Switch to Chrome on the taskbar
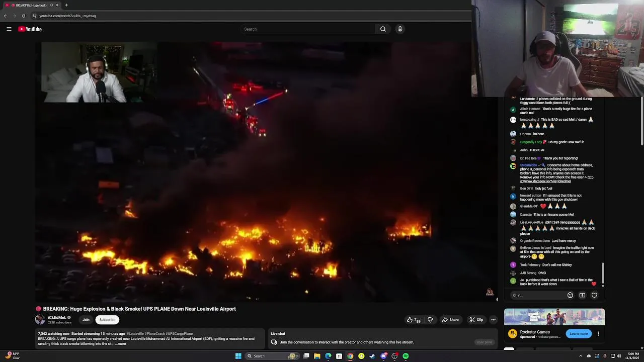Viewport: 644px width, 362px height. click(350, 356)
